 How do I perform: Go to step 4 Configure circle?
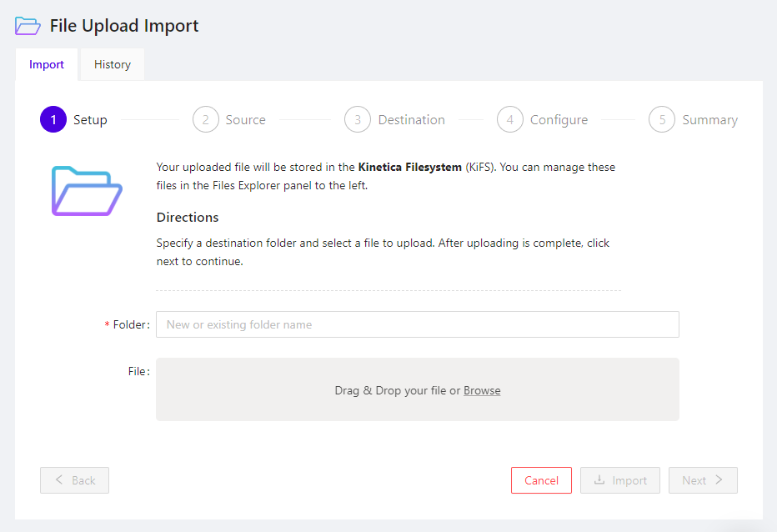point(509,119)
